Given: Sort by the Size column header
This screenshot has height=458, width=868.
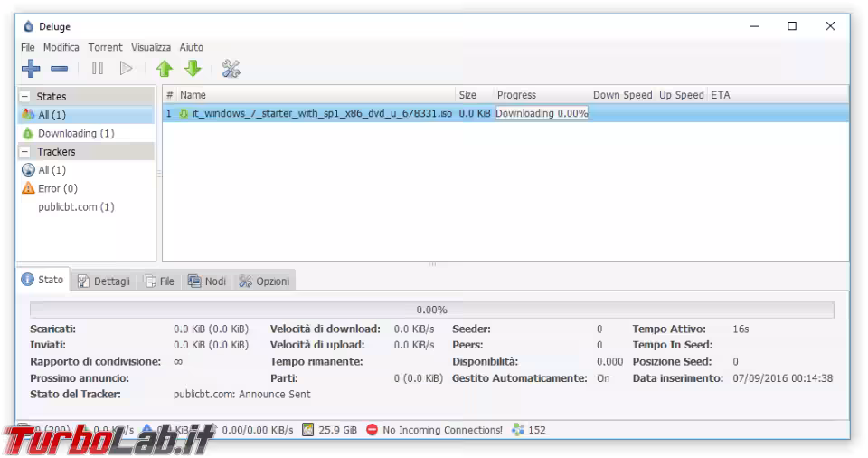Looking at the screenshot, I should [475, 95].
